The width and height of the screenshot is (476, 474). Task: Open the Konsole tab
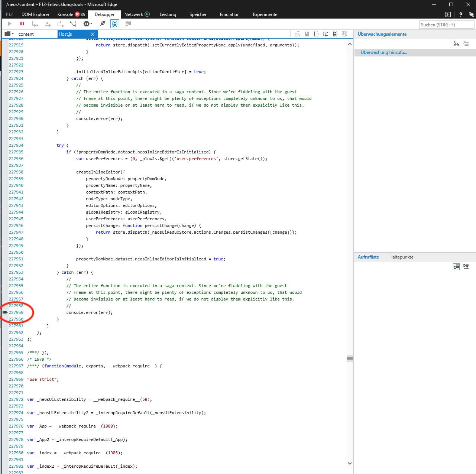(x=65, y=14)
